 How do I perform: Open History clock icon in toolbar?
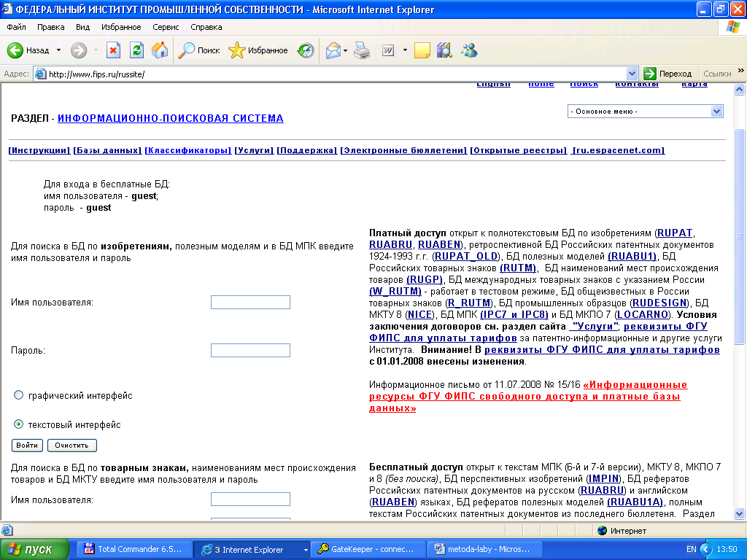306,50
